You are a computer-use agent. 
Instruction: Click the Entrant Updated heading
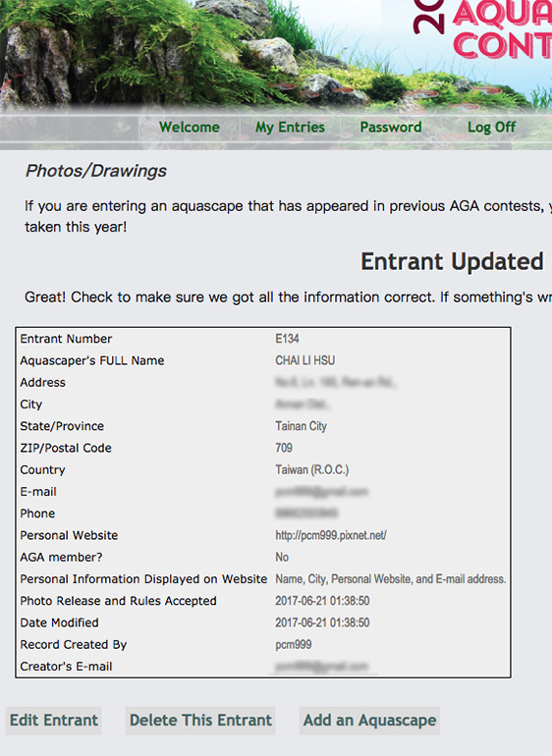click(x=452, y=261)
